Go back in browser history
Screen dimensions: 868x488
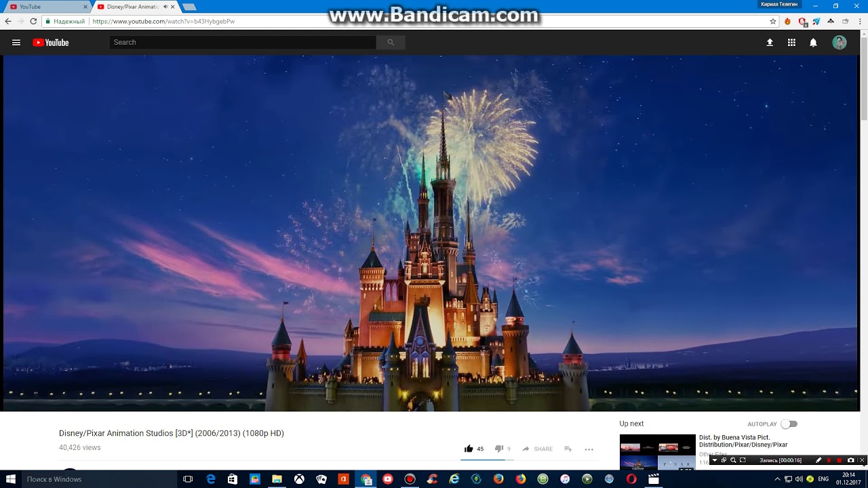(8, 22)
